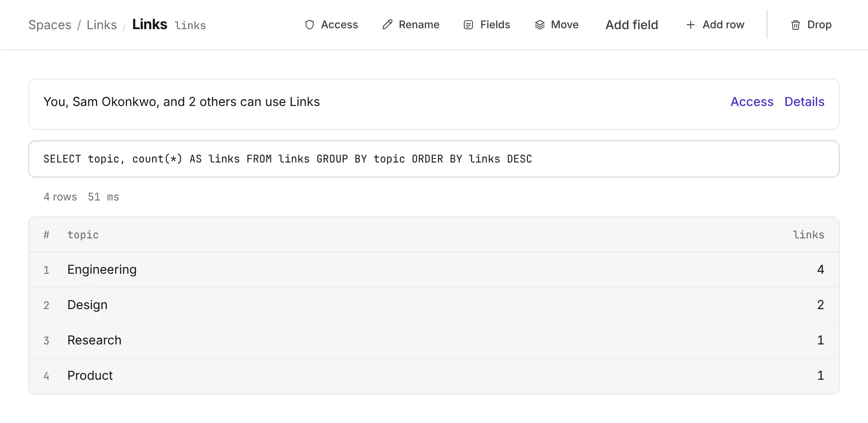This screenshot has width=868, height=423.
Task: Click the monospace 'links' table identifier beside the title
Action: tap(190, 26)
